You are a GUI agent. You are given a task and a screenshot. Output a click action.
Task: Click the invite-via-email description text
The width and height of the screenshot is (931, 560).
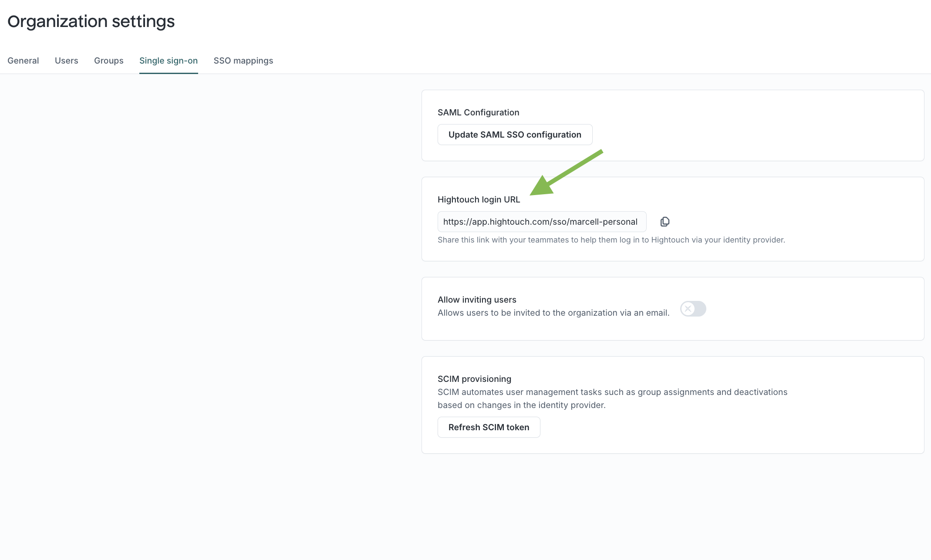click(553, 313)
